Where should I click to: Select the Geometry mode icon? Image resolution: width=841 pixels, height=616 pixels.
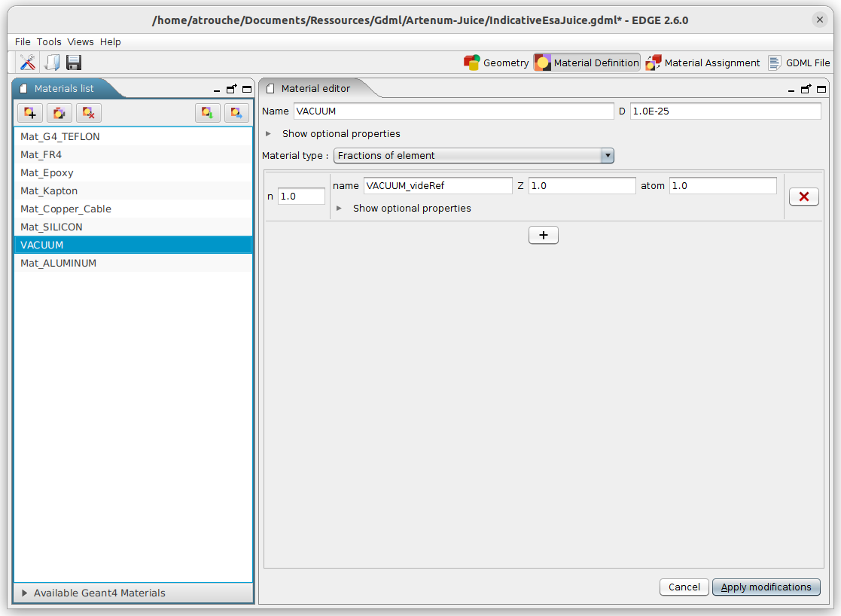[472, 63]
